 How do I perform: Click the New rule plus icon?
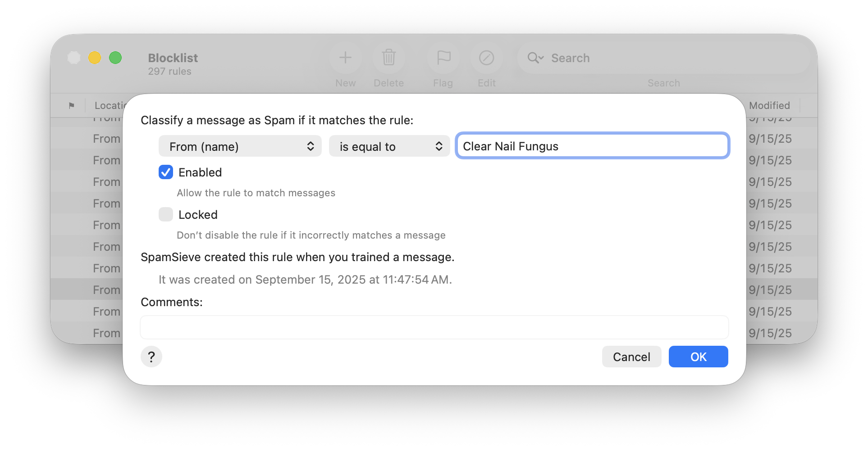345,58
